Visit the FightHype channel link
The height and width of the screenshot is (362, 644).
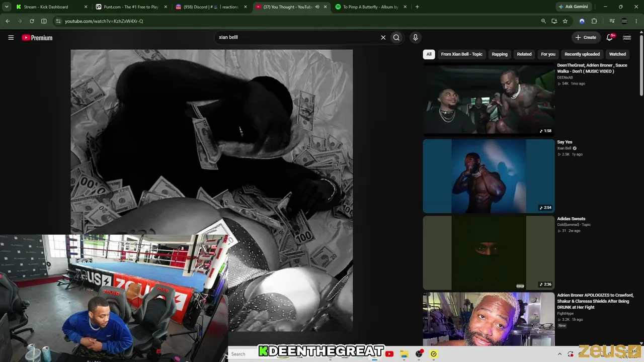tap(565, 313)
